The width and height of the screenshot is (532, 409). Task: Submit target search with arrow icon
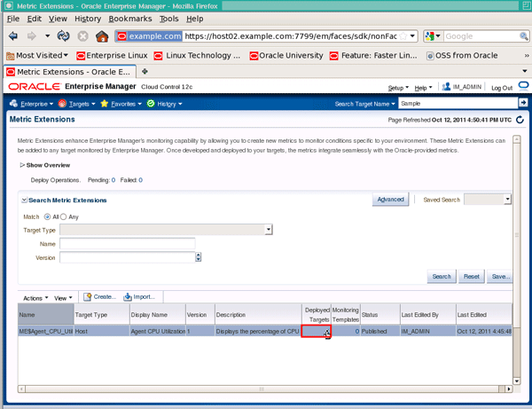(x=523, y=102)
